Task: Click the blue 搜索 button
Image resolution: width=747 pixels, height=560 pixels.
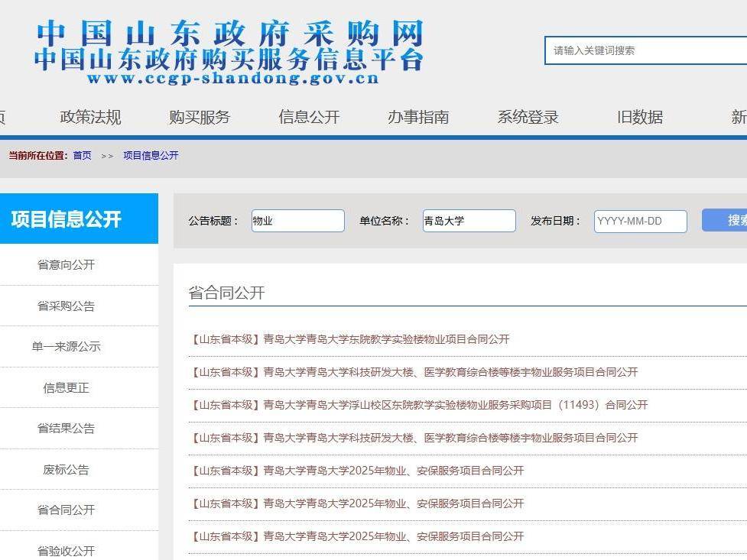Action: (724, 220)
